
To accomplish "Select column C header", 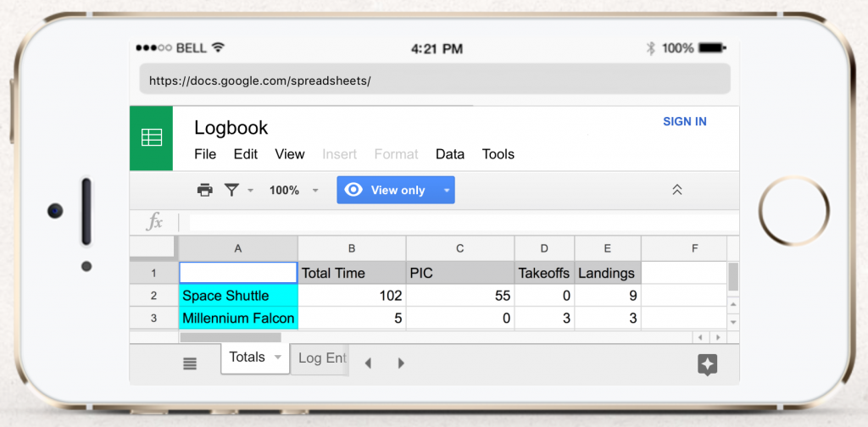I will click(x=460, y=249).
